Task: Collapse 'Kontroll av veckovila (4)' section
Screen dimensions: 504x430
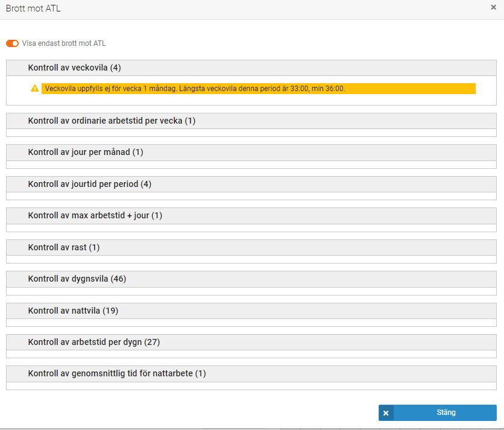Action: [75, 68]
